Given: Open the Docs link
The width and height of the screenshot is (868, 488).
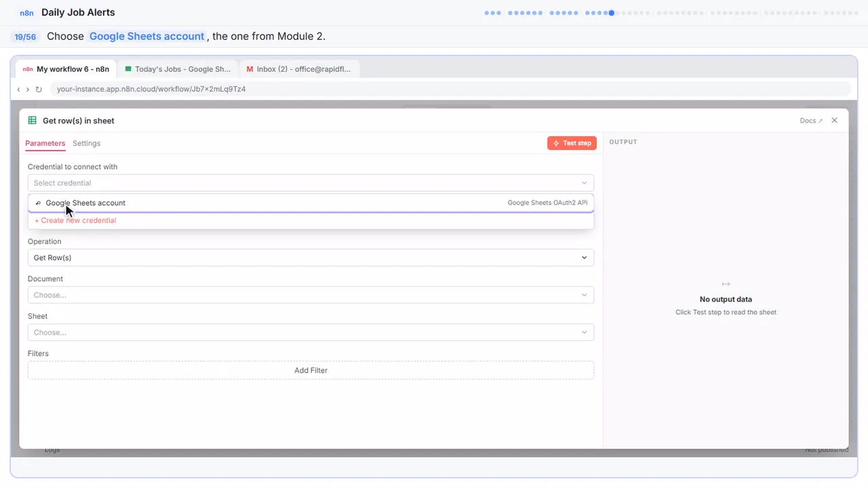Looking at the screenshot, I should pyautogui.click(x=811, y=121).
